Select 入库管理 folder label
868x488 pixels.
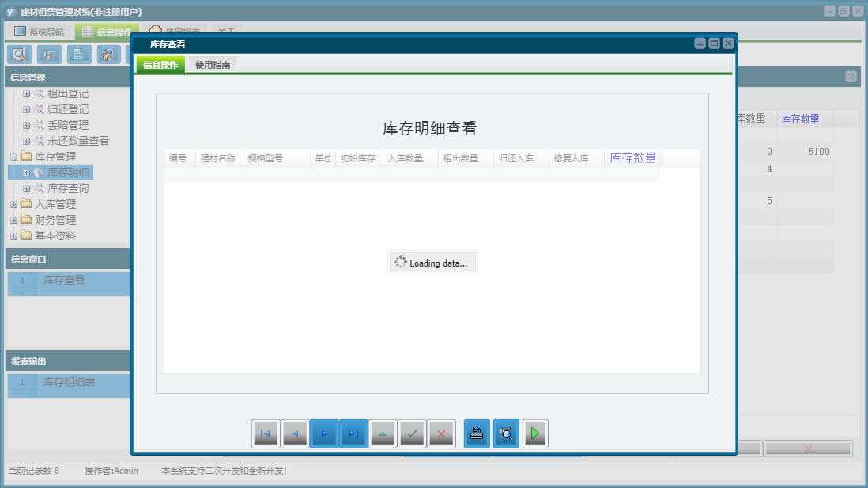55,204
